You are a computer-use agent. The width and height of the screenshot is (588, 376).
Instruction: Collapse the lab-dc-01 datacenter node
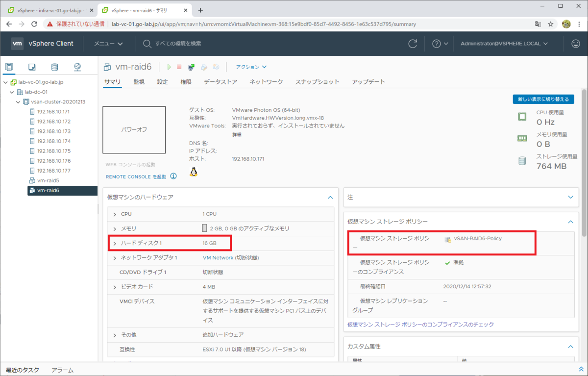pos(12,92)
